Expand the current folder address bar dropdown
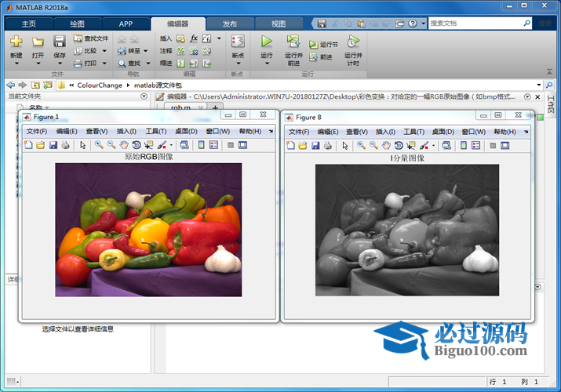The width and height of the screenshot is (561, 392). [x=538, y=85]
